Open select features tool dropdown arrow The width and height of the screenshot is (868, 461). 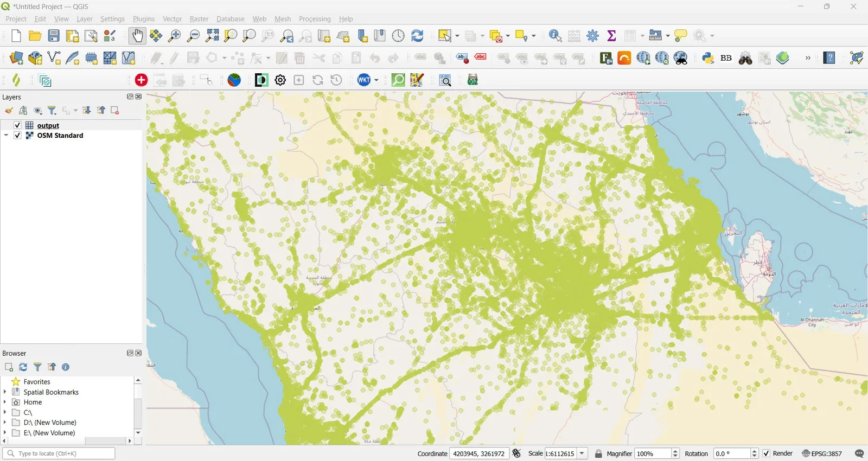click(x=457, y=36)
